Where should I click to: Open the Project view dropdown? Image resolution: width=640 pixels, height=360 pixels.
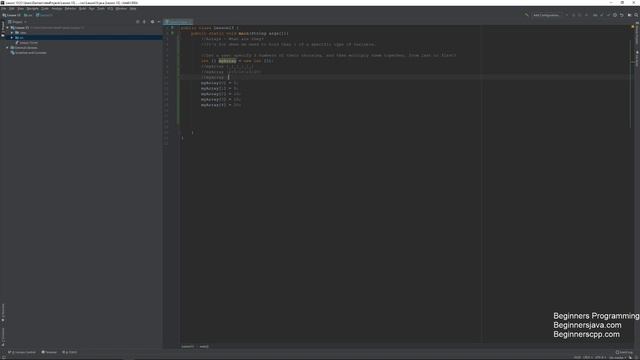coord(17,22)
